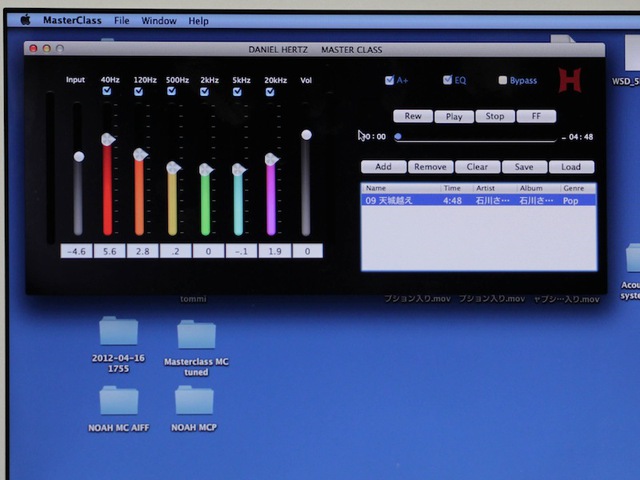Click the playback position slider handle
This screenshot has width=640, height=480.
(x=398, y=136)
